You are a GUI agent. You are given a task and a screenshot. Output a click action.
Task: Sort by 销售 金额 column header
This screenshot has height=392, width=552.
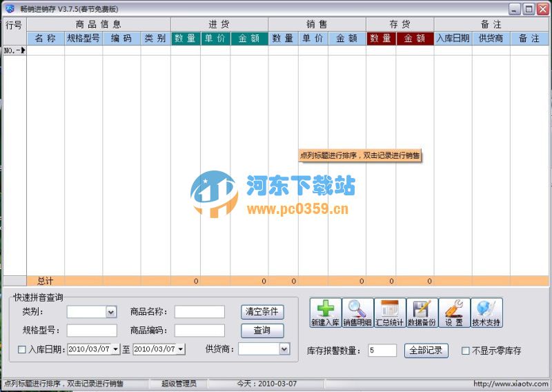347,39
